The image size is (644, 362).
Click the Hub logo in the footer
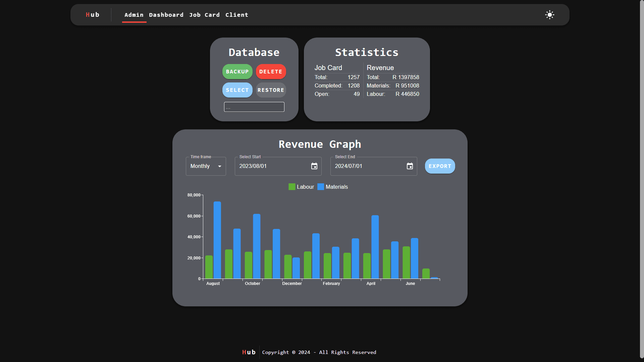(x=248, y=352)
